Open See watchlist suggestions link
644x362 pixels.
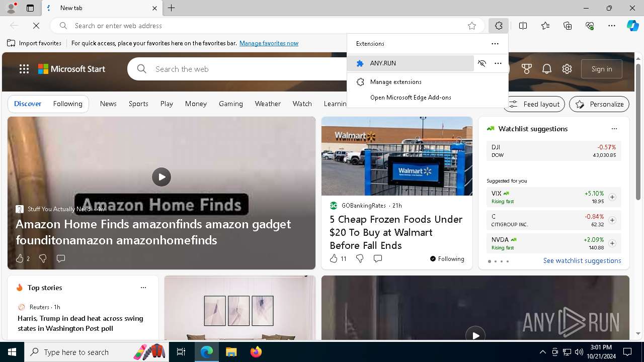(x=582, y=260)
